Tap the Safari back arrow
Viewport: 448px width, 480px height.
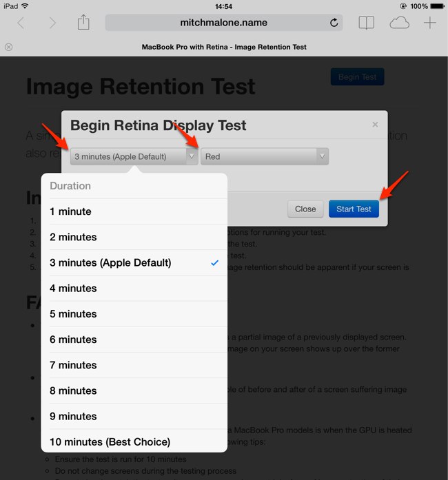click(21, 23)
